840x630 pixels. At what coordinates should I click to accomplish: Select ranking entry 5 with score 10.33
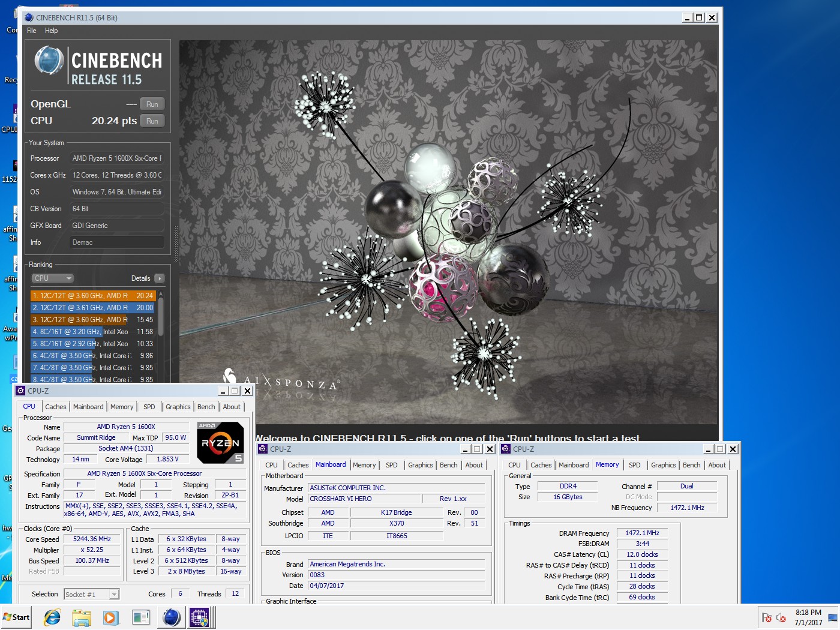pos(93,344)
